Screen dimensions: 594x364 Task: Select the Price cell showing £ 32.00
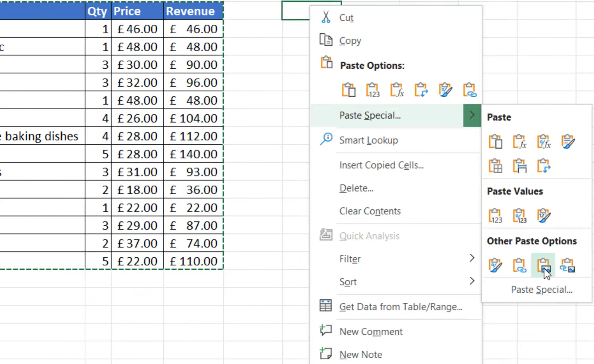coord(137,83)
